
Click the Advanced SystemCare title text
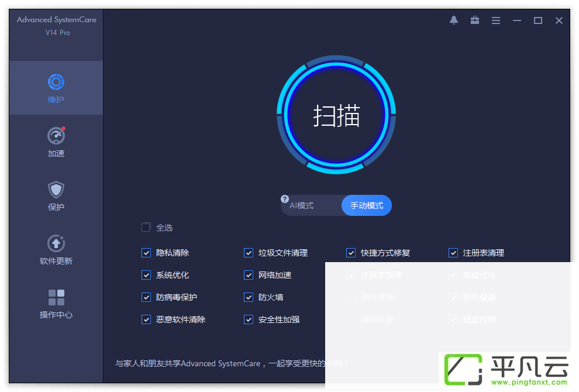pos(57,19)
